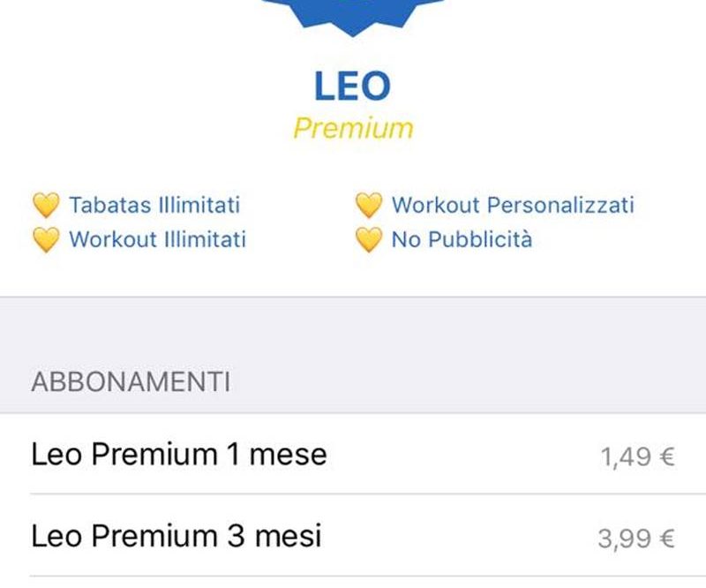Select the Workout Illimitati feature text

(x=158, y=239)
